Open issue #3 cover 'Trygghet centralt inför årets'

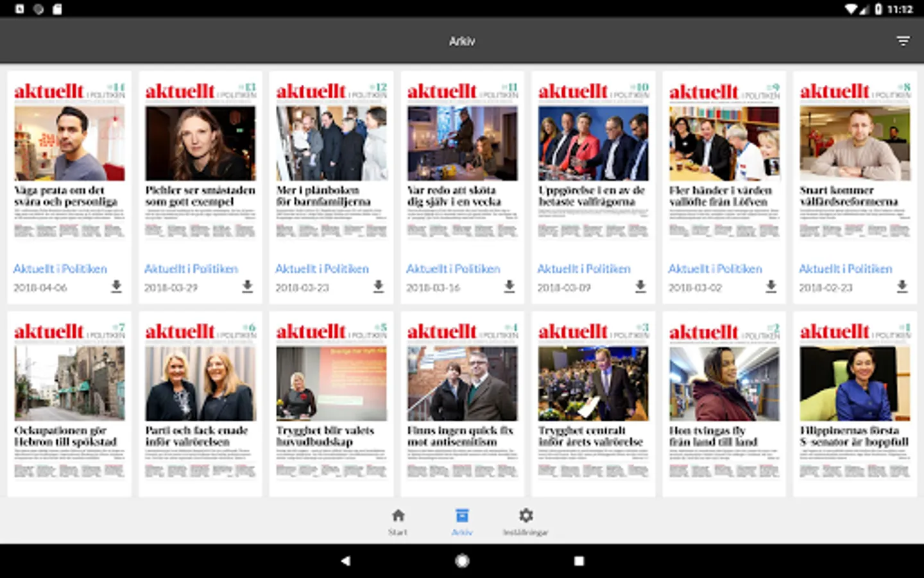pyautogui.click(x=593, y=401)
